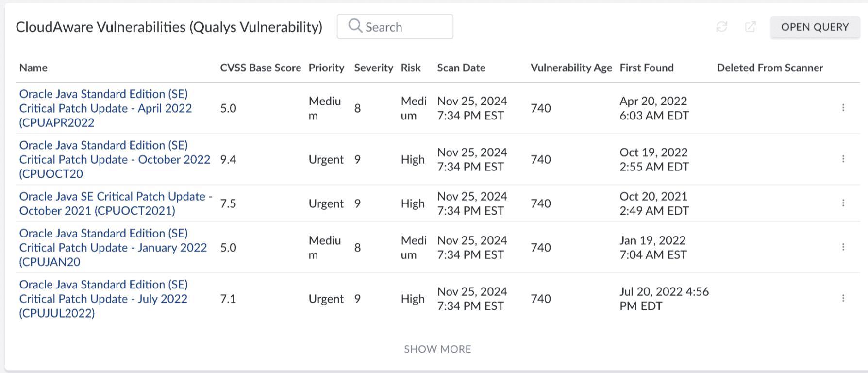Open the April 2022 (CPUAPR2022) vulnerability link
The height and width of the screenshot is (373, 868).
[106, 108]
